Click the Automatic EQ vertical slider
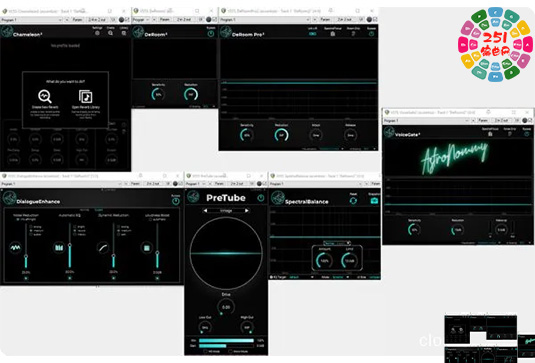 coord(70,246)
